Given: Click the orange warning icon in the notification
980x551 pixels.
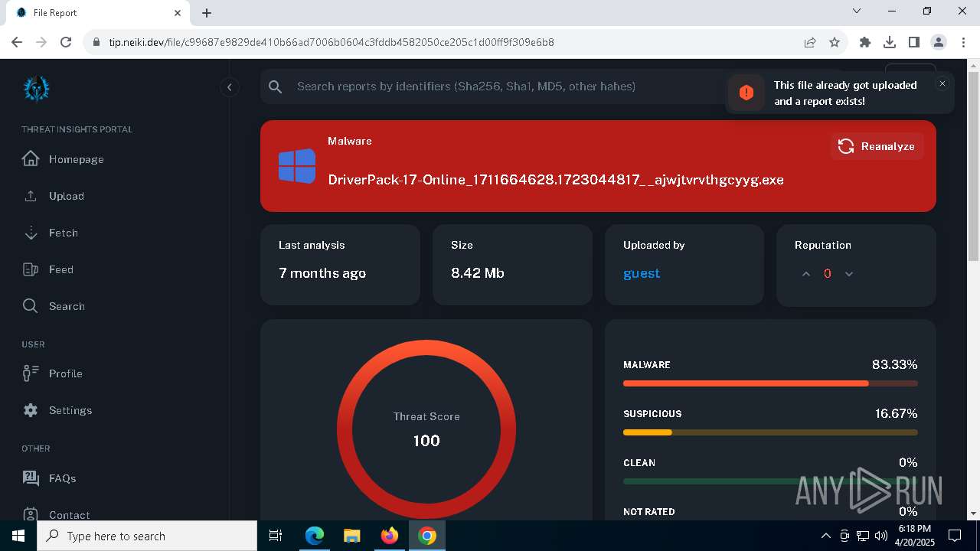Looking at the screenshot, I should pyautogui.click(x=746, y=93).
